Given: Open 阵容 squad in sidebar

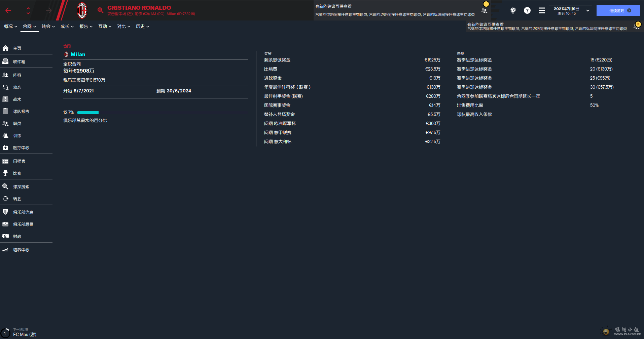Looking at the screenshot, I should point(26,75).
